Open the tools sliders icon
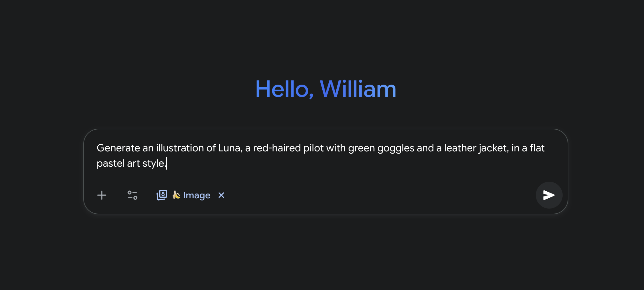Viewport: 644px width, 290px height. (x=132, y=195)
